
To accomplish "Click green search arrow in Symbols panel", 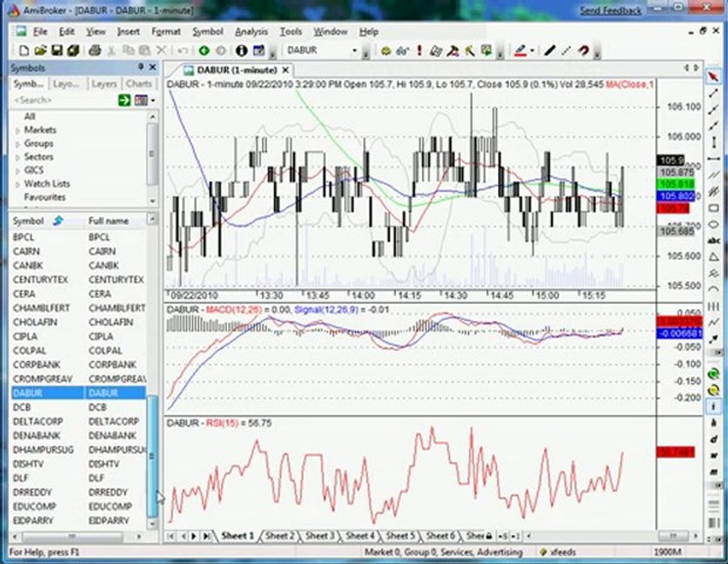I will [x=124, y=100].
